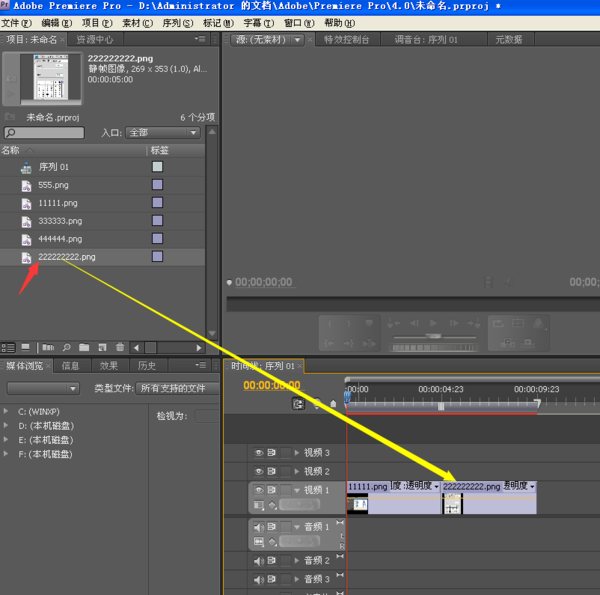Open the 序列(S) menu

pyautogui.click(x=176, y=23)
